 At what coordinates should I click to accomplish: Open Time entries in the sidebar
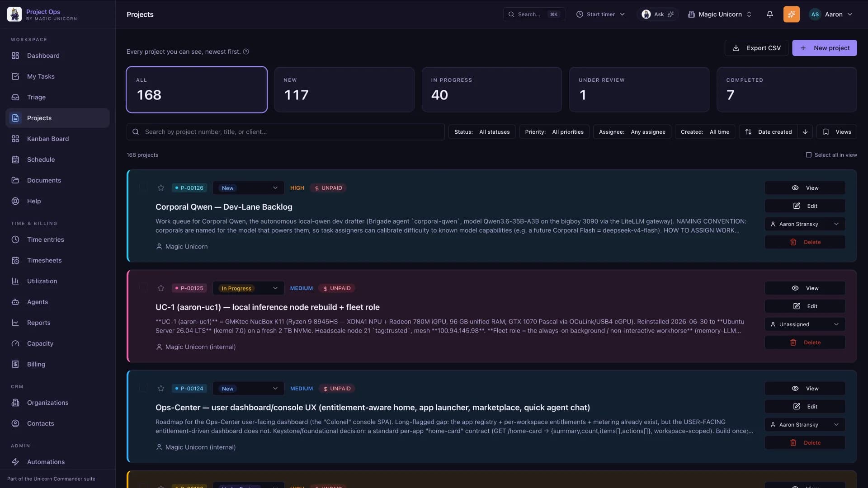(57, 239)
